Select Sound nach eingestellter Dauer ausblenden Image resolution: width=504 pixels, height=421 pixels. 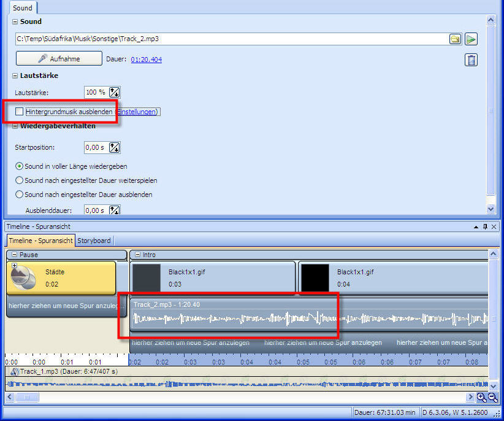coord(20,195)
